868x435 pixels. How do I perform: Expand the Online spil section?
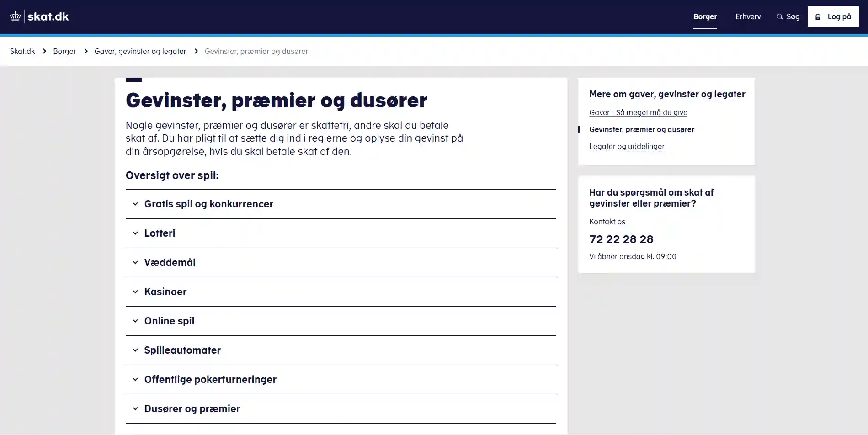click(x=341, y=321)
